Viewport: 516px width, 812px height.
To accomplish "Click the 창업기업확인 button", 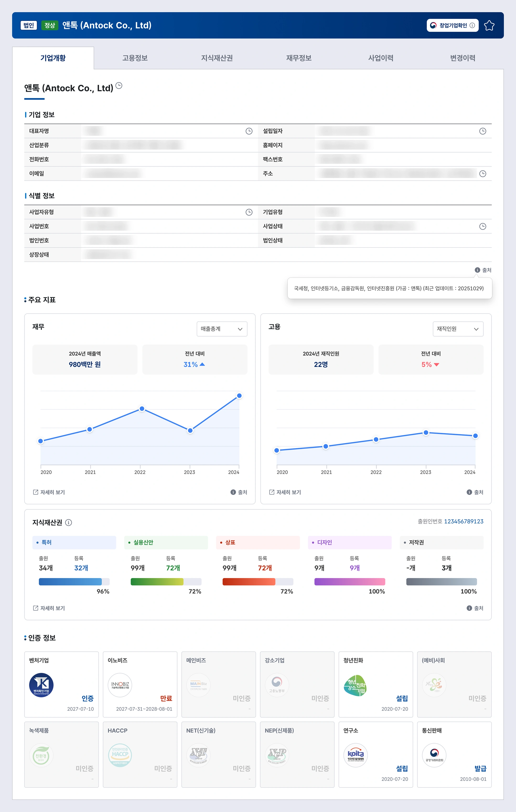I will pos(452,25).
